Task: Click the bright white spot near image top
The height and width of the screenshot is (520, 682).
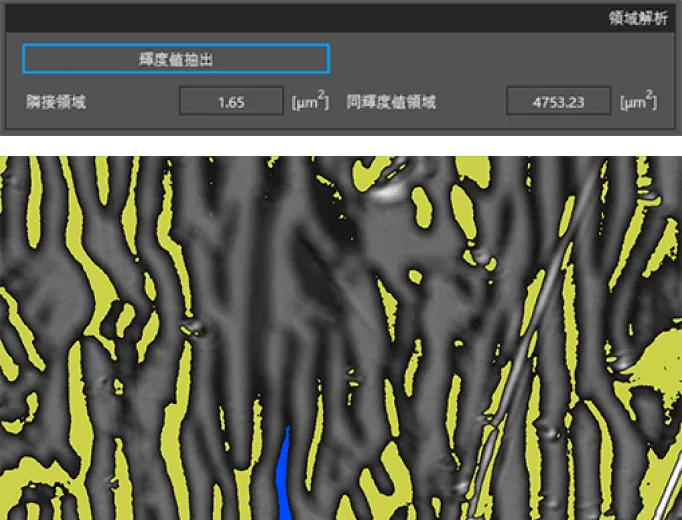Action: tap(389, 191)
